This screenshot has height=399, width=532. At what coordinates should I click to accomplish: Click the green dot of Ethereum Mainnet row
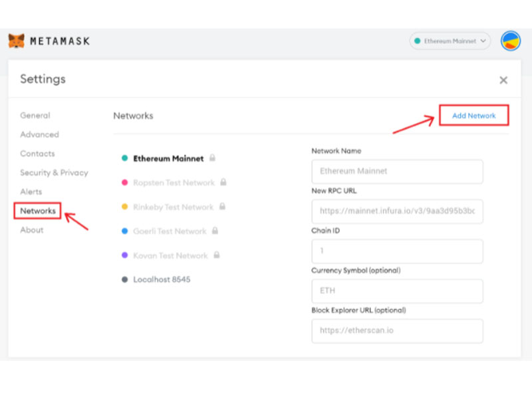(124, 158)
